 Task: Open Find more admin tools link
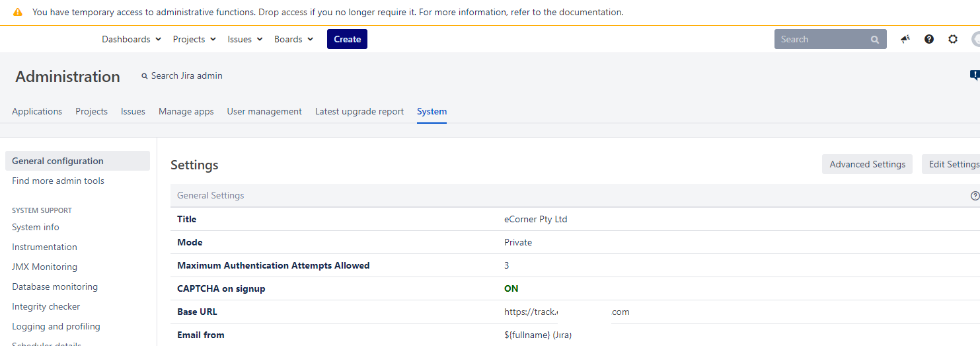[58, 181]
